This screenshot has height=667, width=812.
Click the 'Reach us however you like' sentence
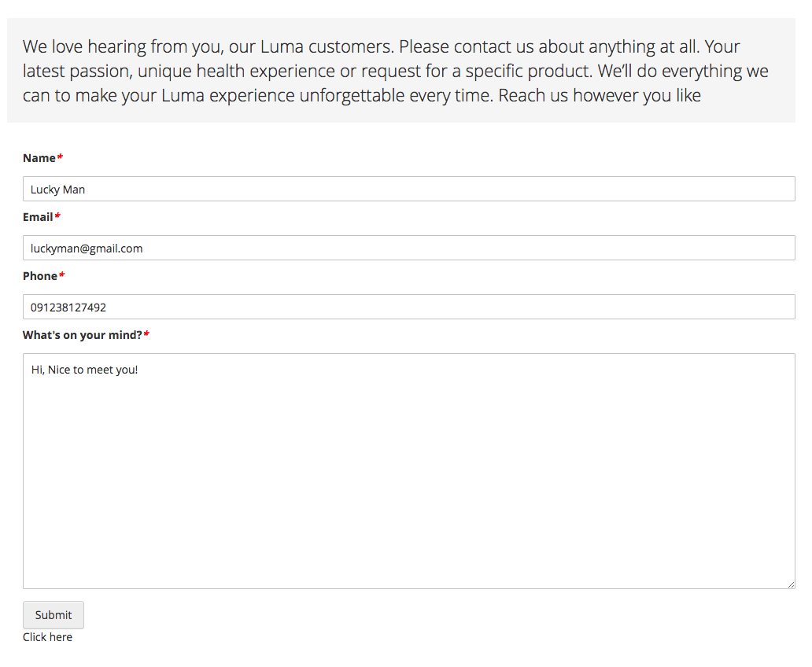coord(600,95)
